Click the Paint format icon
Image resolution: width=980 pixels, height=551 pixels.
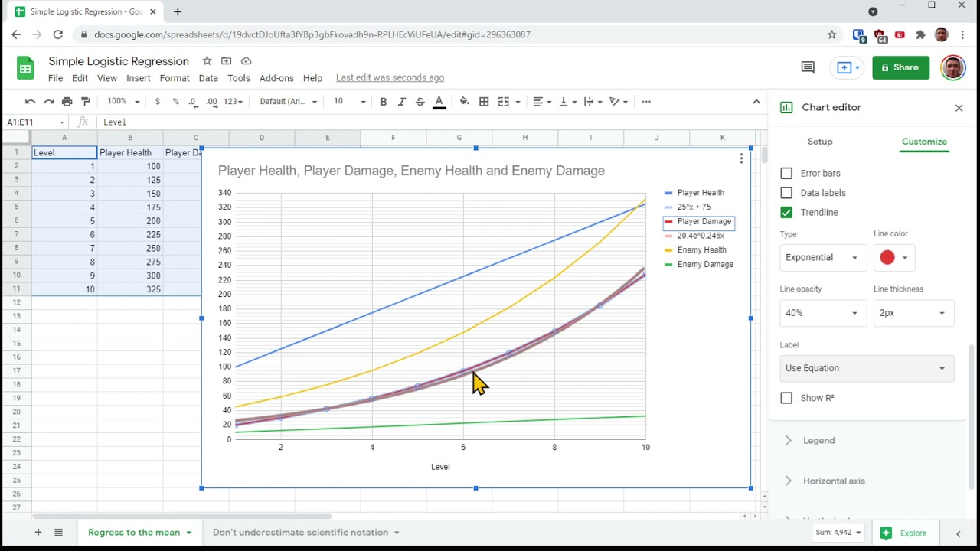pos(85,101)
